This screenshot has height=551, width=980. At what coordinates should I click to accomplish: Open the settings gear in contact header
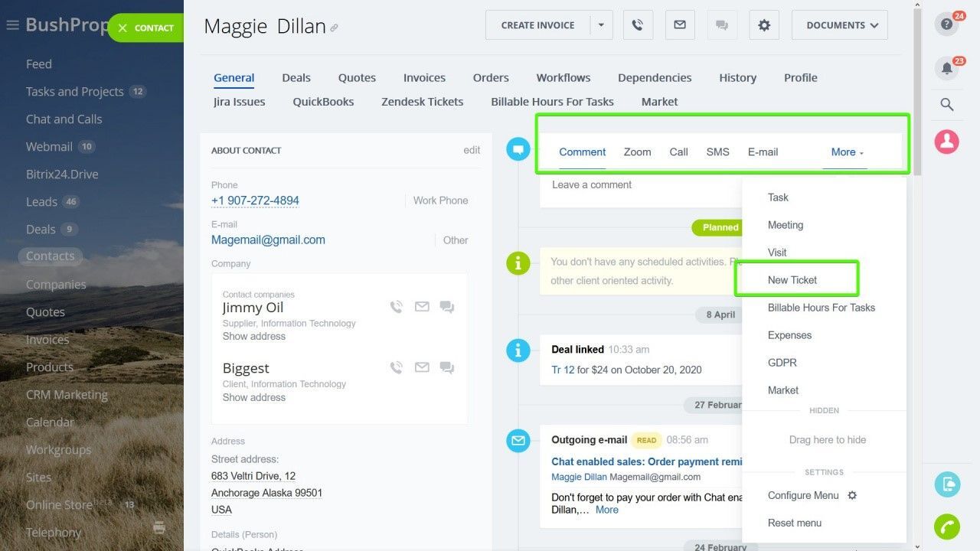coord(763,25)
